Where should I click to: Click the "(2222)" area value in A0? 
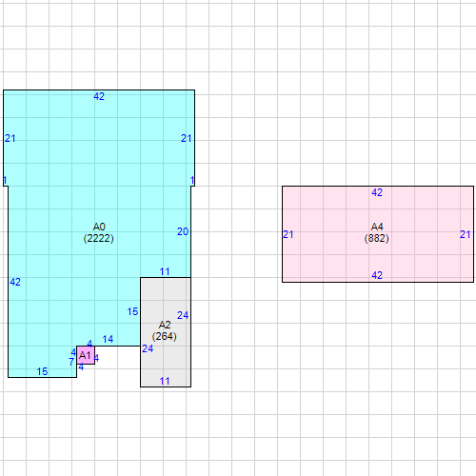point(98,238)
